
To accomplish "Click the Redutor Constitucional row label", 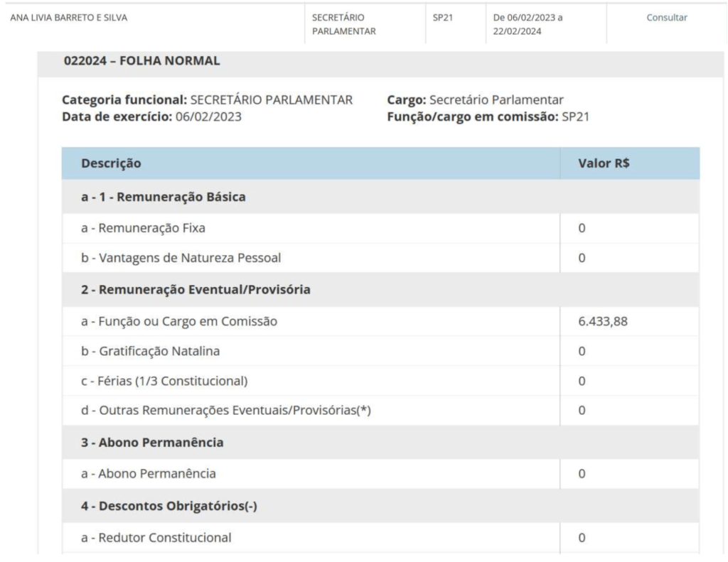I will pyautogui.click(x=155, y=538).
